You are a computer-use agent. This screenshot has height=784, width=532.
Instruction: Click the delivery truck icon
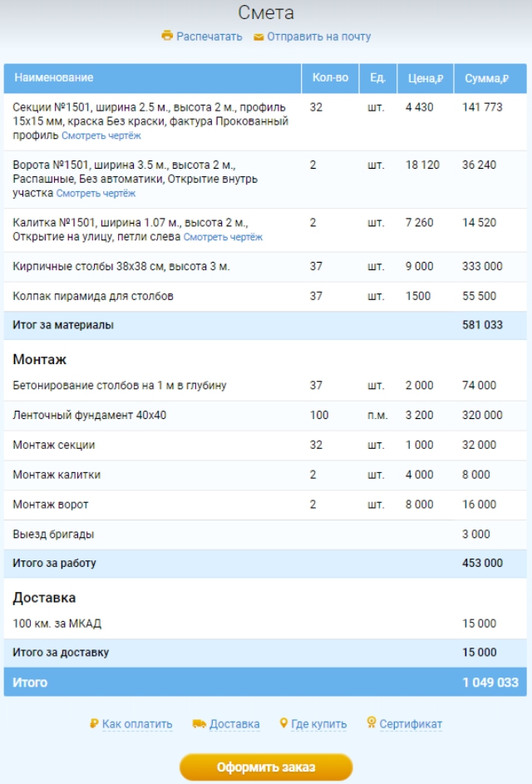[199, 724]
